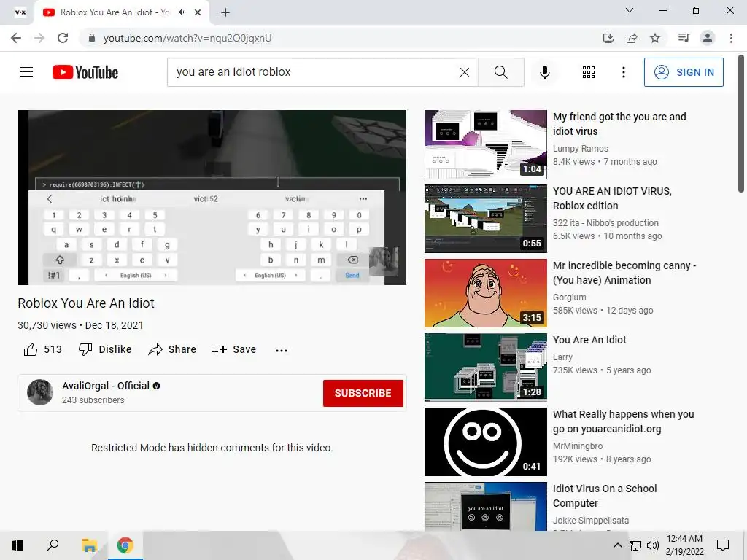This screenshot has width=747, height=560.
Task: View site info via lock icon
Action: click(x=92, y=38)
